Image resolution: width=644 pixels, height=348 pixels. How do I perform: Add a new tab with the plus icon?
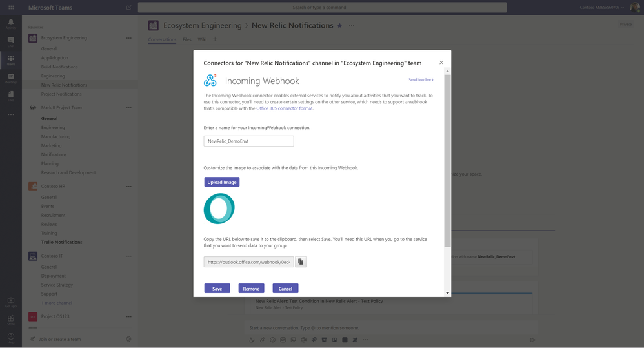(x=215, y=39)
